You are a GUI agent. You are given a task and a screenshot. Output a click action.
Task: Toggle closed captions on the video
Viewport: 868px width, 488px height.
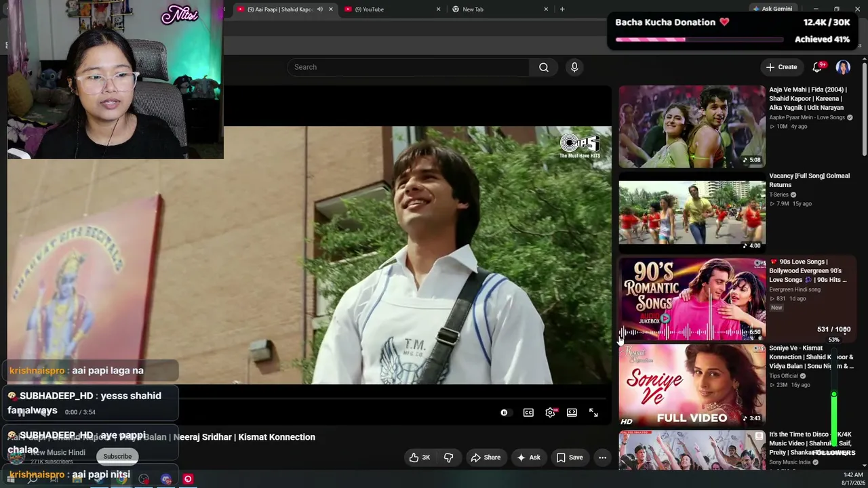coord(528,413)
